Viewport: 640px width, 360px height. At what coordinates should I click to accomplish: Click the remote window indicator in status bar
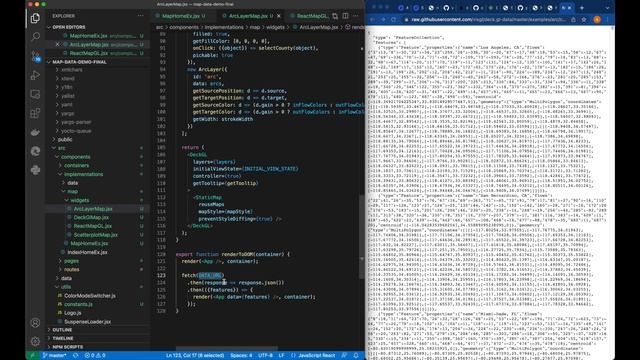pyautogui.click(x=33, y=356)
